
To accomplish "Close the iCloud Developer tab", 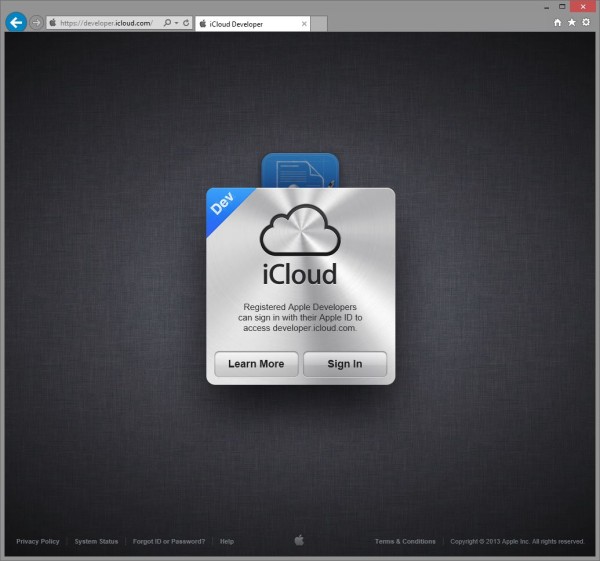I will (304, 24).
